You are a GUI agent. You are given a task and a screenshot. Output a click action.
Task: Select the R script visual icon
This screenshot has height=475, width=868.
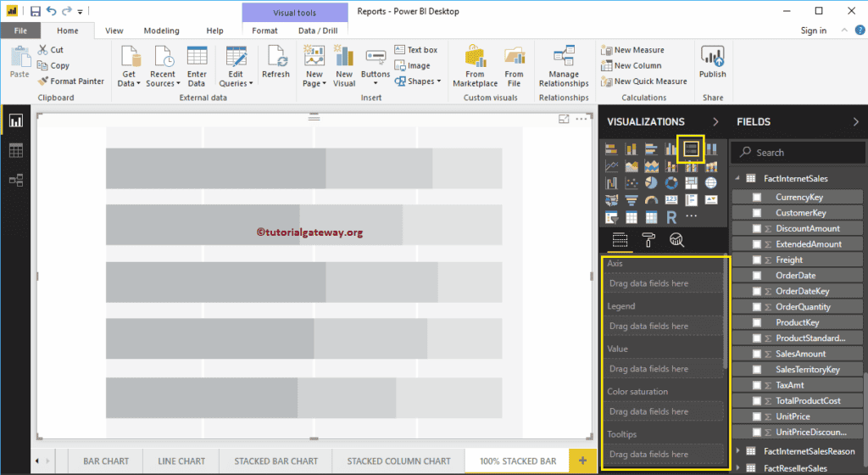pyautogui.click(x=671, y=217)
